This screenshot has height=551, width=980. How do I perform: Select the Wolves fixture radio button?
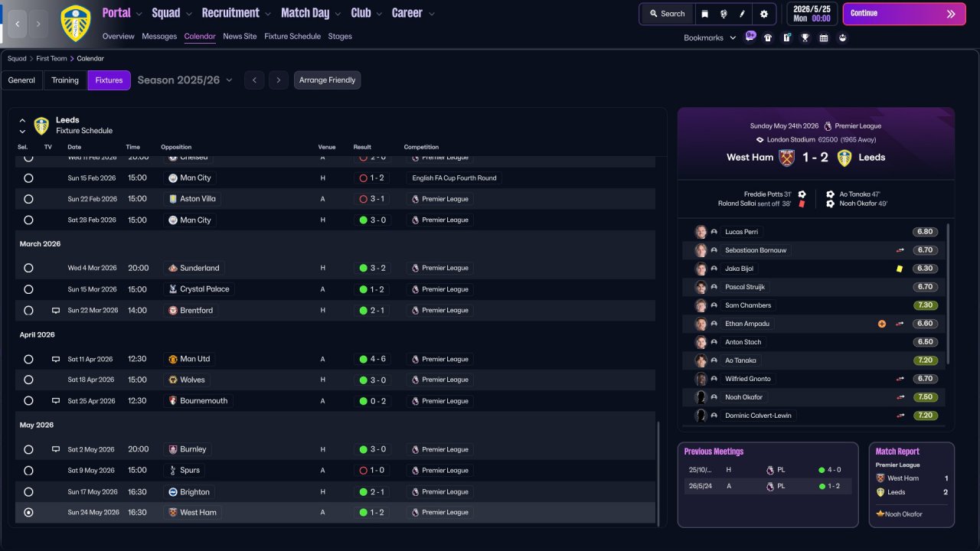28,380
